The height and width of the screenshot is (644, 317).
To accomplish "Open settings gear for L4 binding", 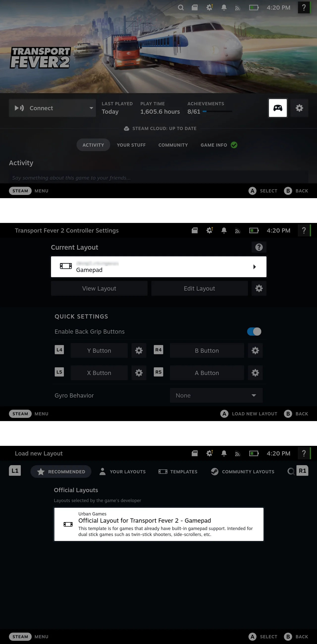I will coord(139,350).
